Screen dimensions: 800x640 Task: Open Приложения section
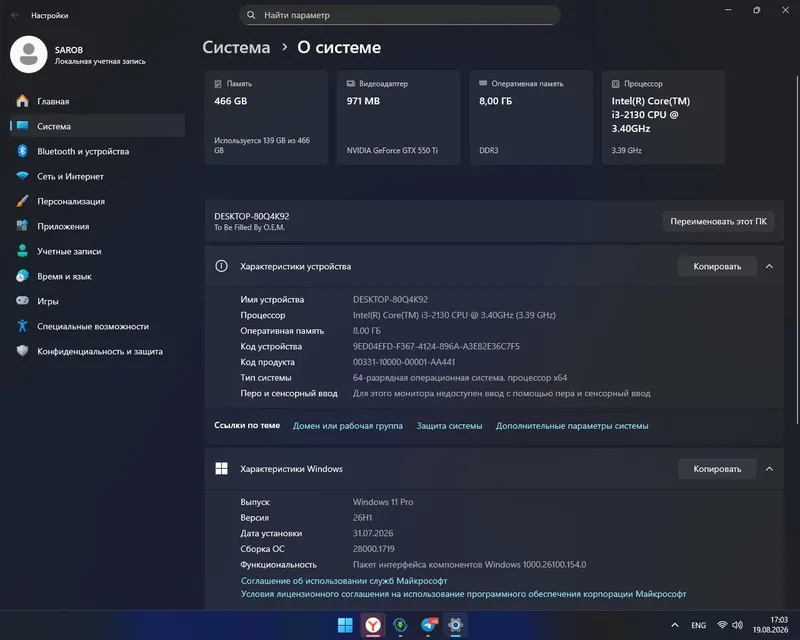[x=97, y=226]
